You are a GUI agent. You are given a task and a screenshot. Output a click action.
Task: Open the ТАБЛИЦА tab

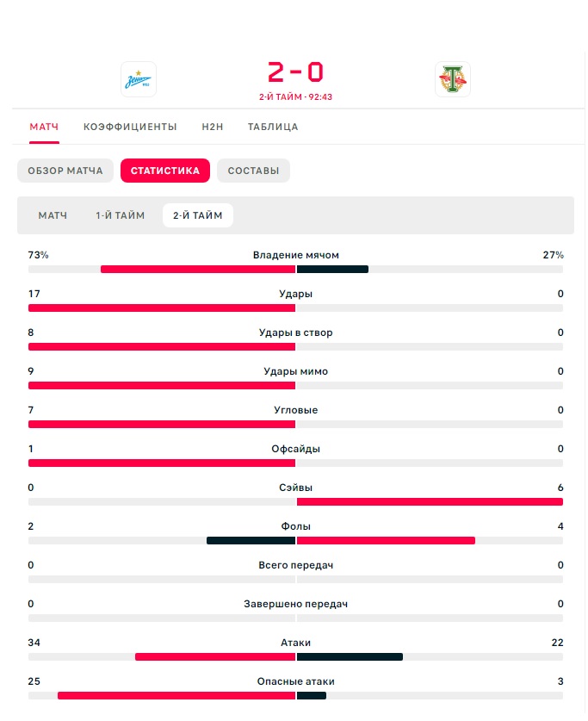(x=273, y=127)
